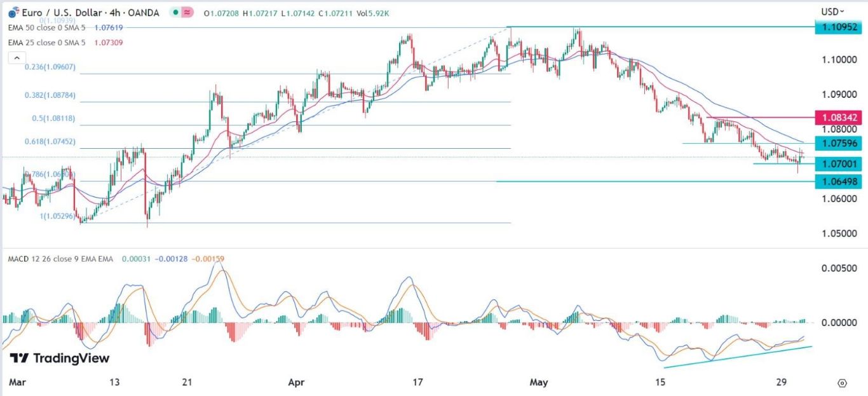The image size is (868, 396).
Task: Click the 1.09000 price axis value
Action: click(839, 94)
